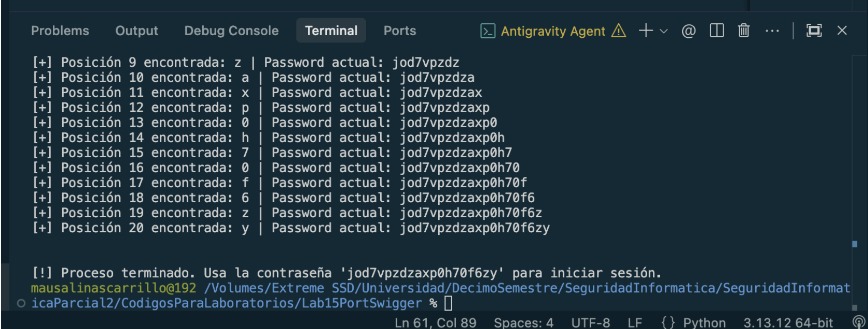Click Ln 61, Col 89 in status bar
Viewport: 868px width, 329px height.
[x=435, y=323]
